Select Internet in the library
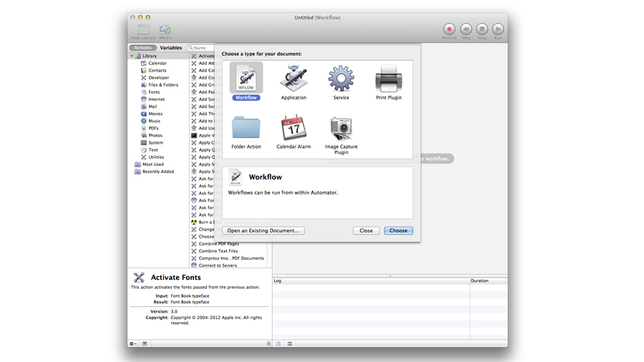Viewport: 644px width, 362px height. pos(157,99)
